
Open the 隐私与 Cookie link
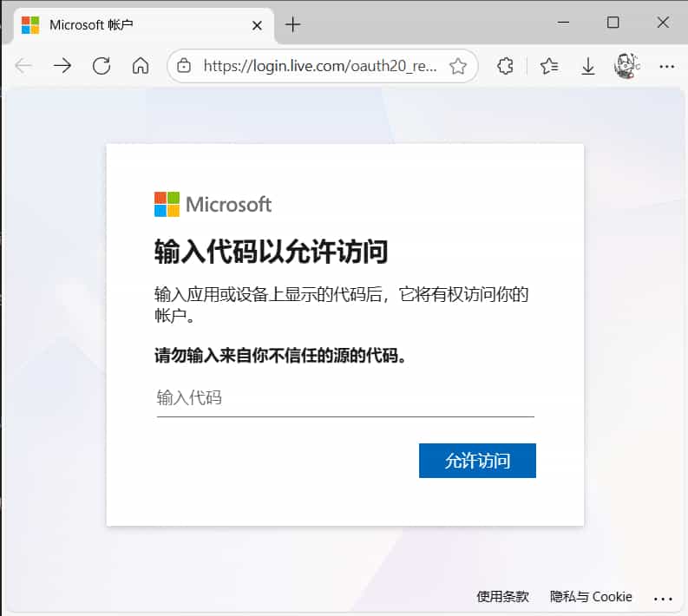tap(591, 597)
